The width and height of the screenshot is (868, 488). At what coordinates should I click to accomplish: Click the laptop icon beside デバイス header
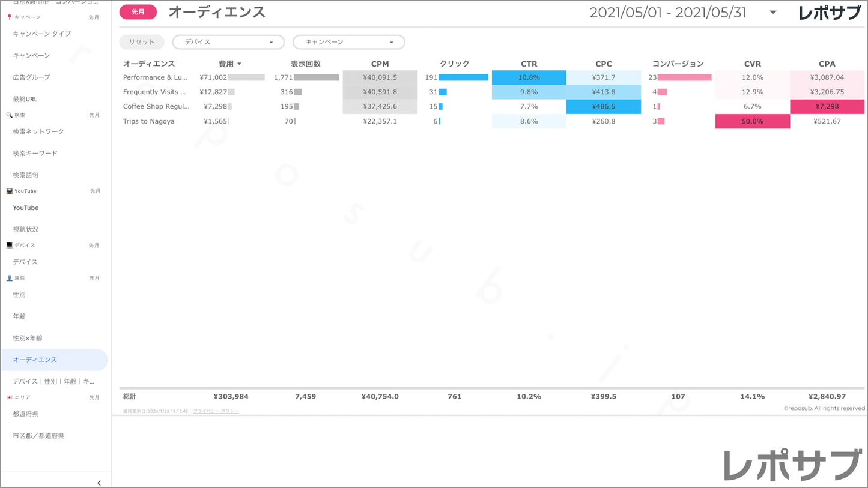pyautogui.click(x=9, y=246)
